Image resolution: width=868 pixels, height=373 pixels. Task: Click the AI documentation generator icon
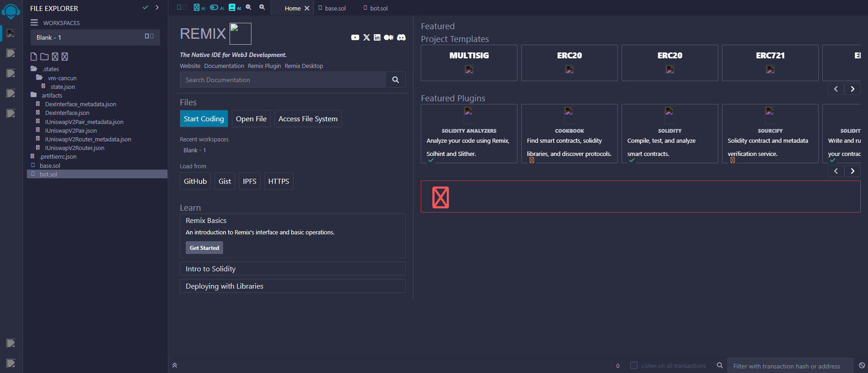tap(235, 7)
